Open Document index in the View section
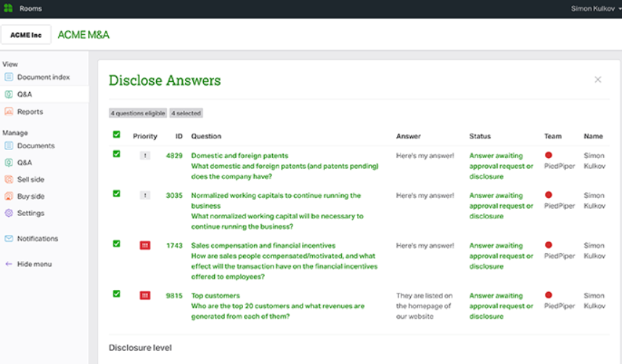 coord(44,77)
